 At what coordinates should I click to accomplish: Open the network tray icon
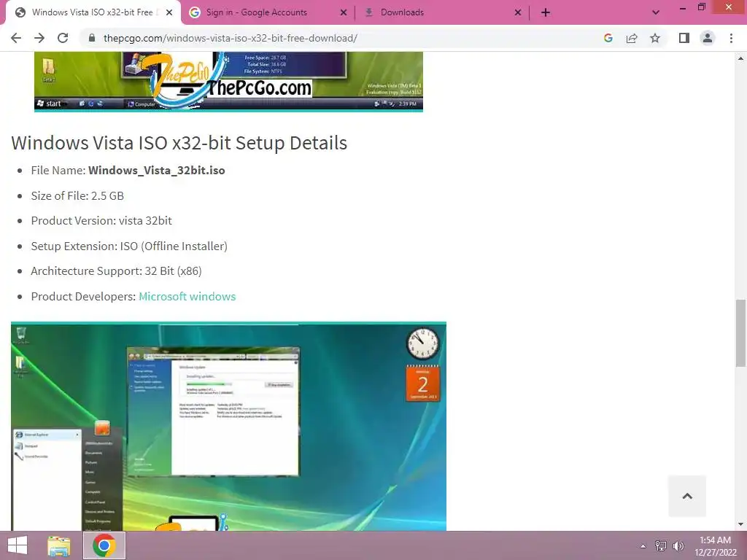(661, 546)
